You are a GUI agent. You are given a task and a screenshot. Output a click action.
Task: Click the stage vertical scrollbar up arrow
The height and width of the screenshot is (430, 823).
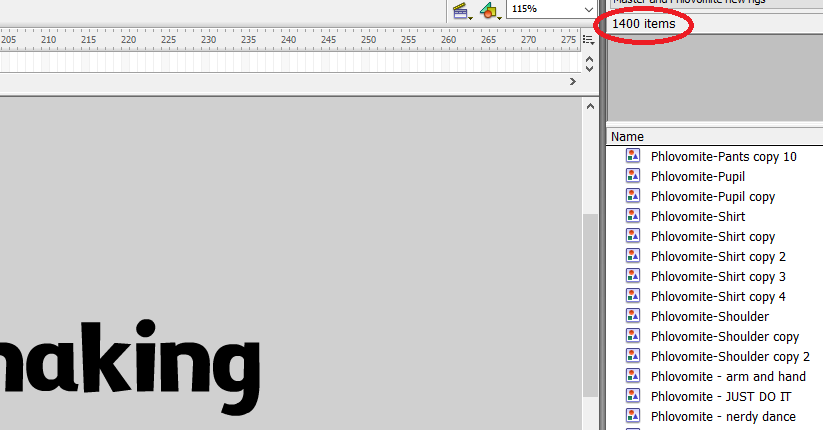(x=590, y=107)
